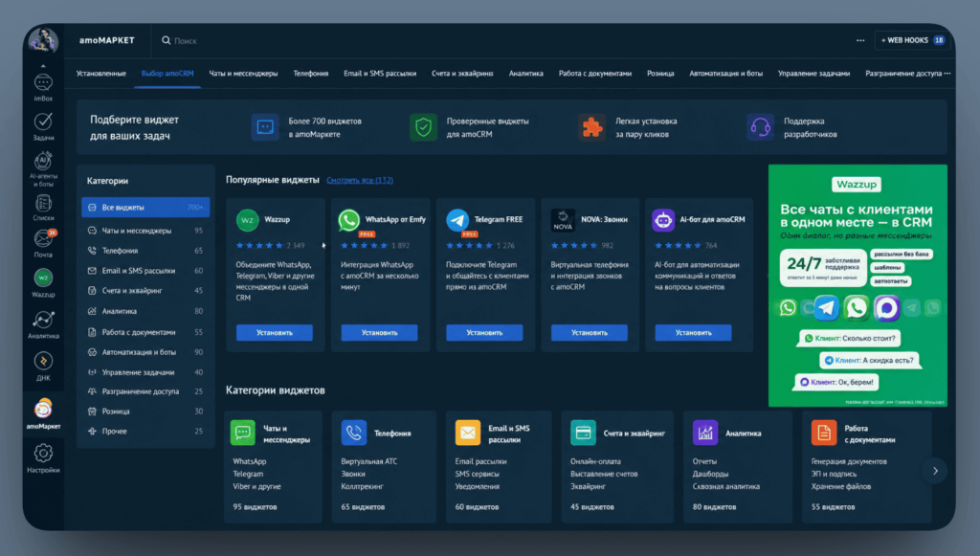Open the Списки lists icon
Screen dimensions: 980x556
(x=43, y=208)
